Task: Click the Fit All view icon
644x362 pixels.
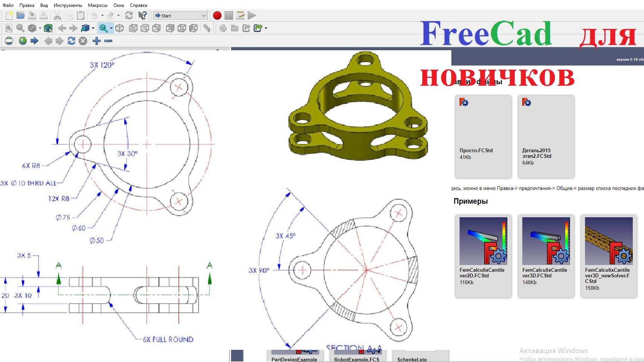Action: 9,28
